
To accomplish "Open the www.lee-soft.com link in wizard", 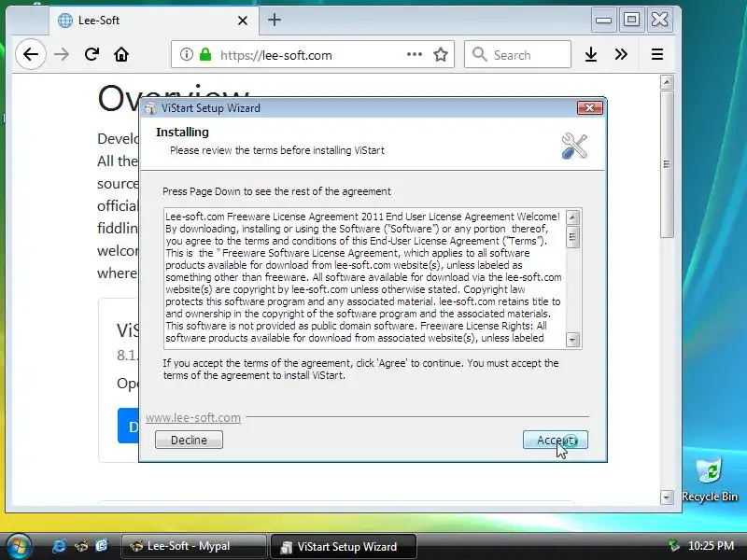I will pos(193,417).
